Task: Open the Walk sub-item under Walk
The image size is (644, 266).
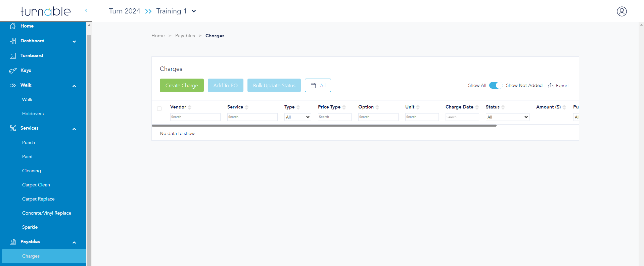Action: [27, 99]
